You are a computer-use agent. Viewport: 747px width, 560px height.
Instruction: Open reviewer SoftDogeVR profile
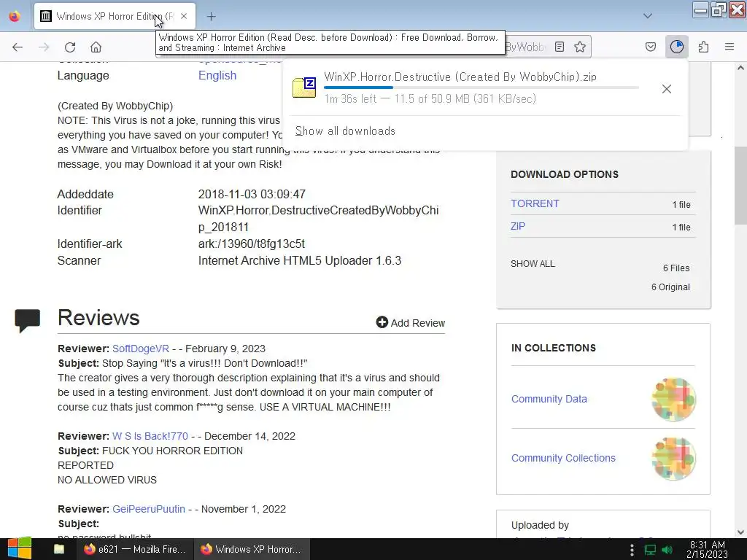tap(141, 349)
